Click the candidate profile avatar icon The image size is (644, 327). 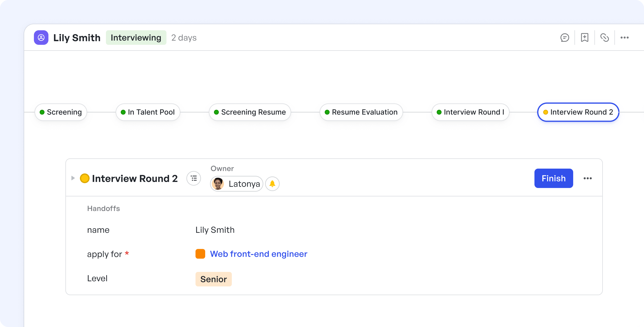(x=41, y=38)
